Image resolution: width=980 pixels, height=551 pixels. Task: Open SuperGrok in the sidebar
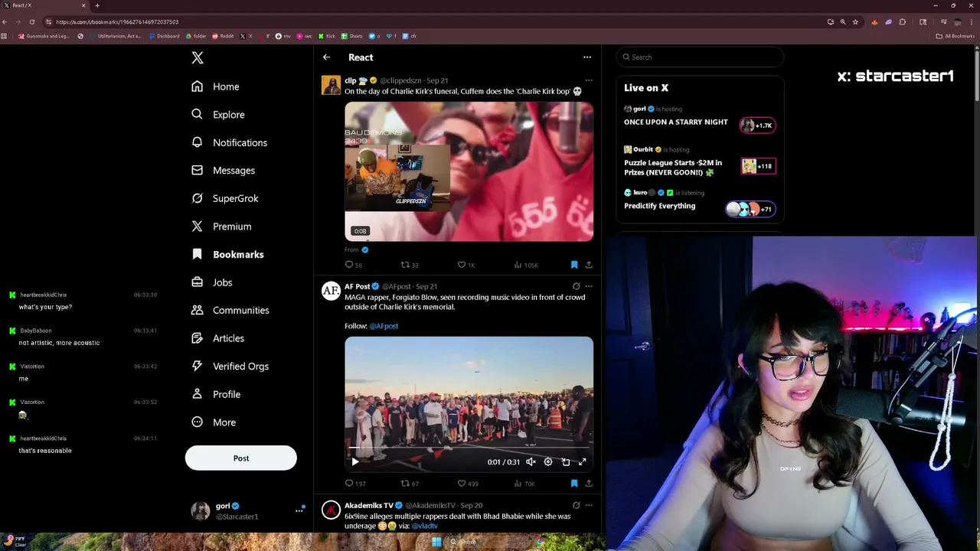coord(225,198)
